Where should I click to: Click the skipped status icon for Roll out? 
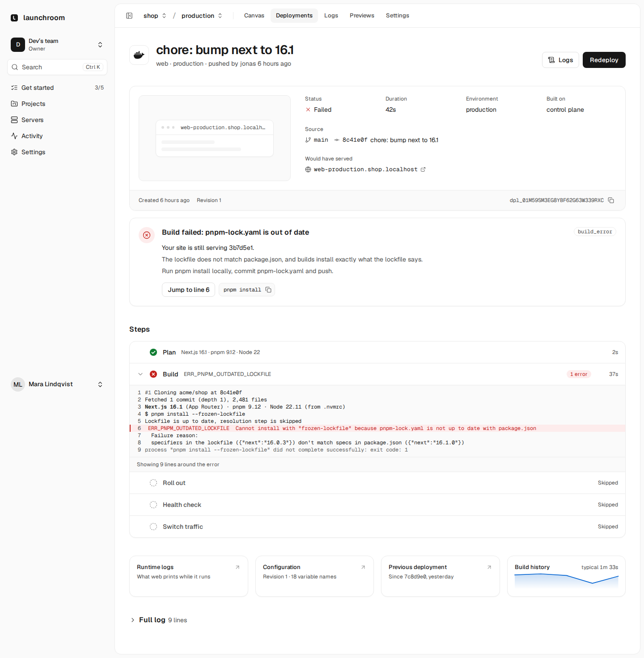pos(153,483)
